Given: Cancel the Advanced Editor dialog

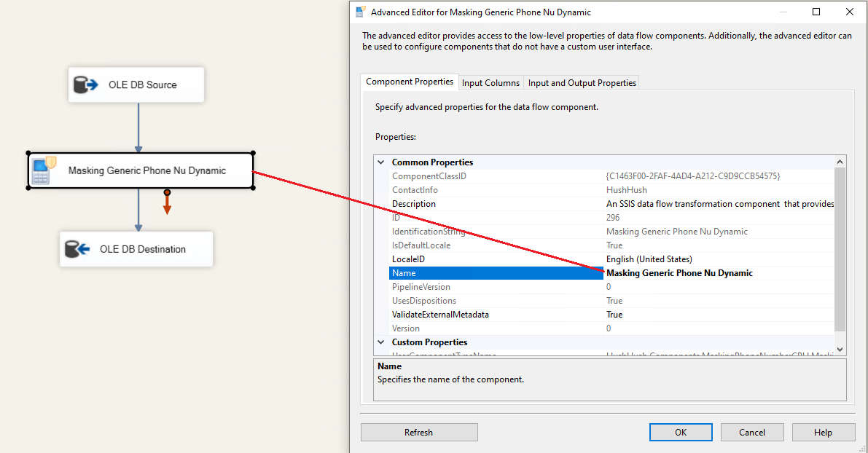Looking at the screenshot, I should 751,432.
